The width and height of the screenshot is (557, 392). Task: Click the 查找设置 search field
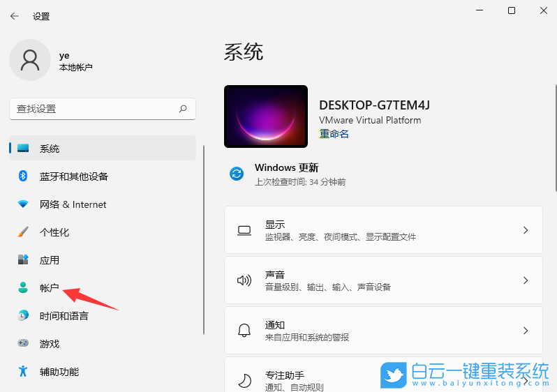click(103, 109)
